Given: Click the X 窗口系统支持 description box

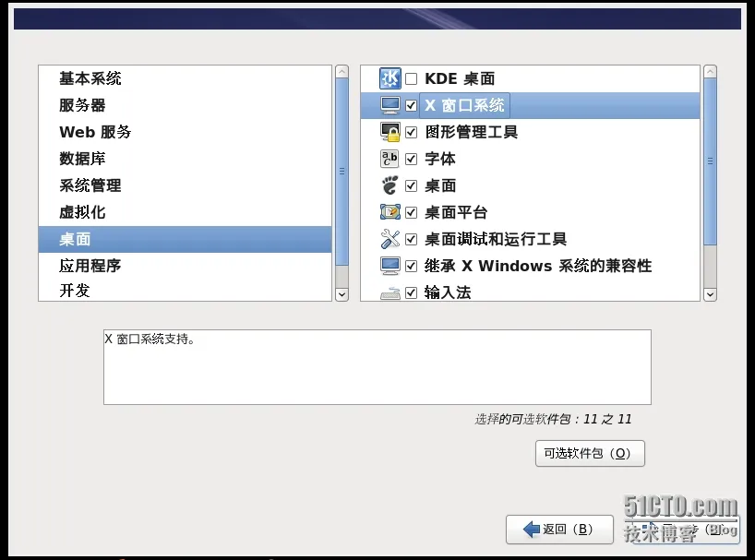Looking at the screenshot, I should (377, 367).
